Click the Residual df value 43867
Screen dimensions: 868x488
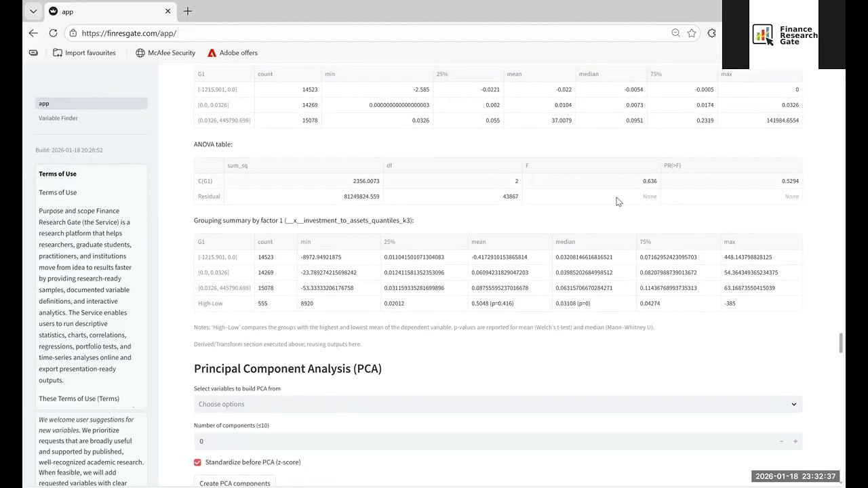click(510, 197)
